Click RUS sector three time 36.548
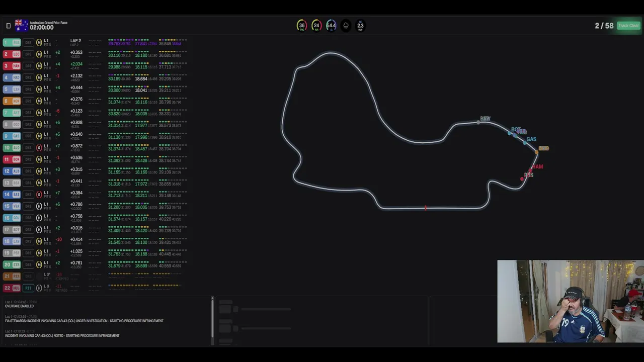 165,44
